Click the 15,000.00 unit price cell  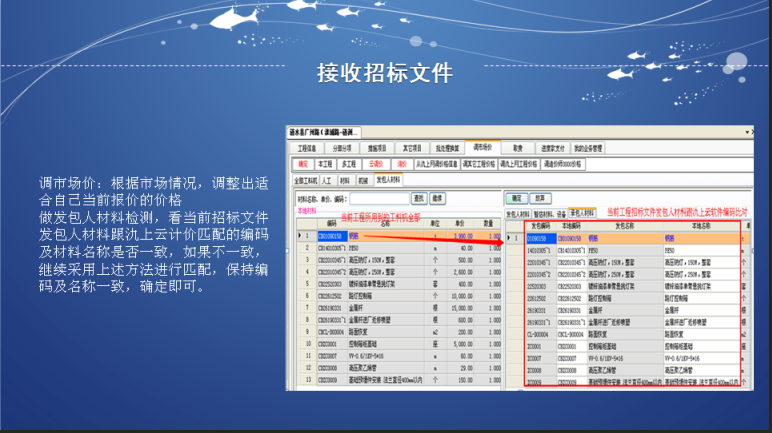(x=460, y=308)
